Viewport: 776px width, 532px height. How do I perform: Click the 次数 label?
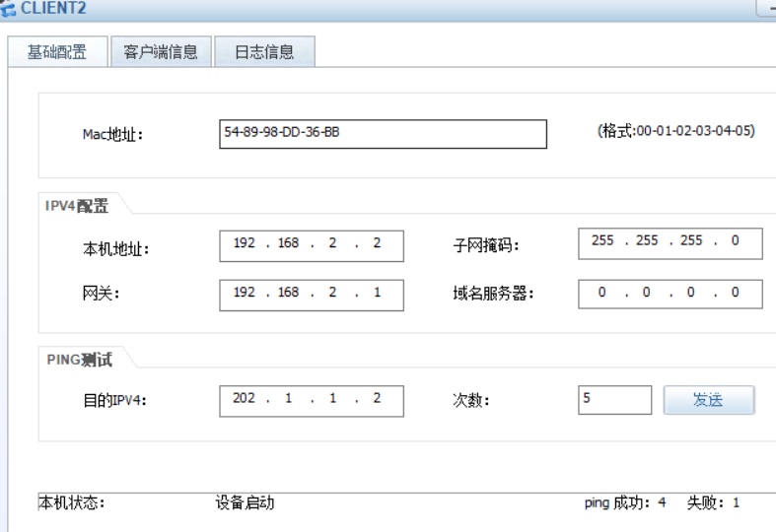[470, 400]
